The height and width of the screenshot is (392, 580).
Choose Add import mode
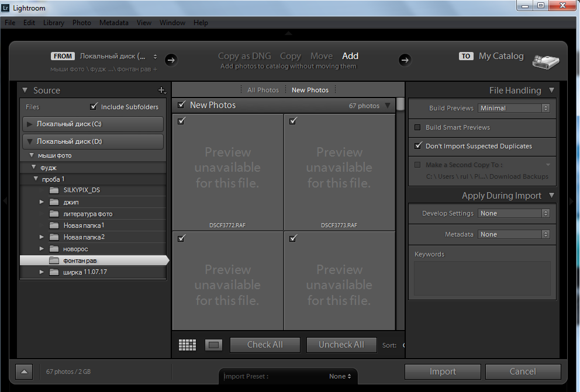pyautogui.click(x=350, y=55)
